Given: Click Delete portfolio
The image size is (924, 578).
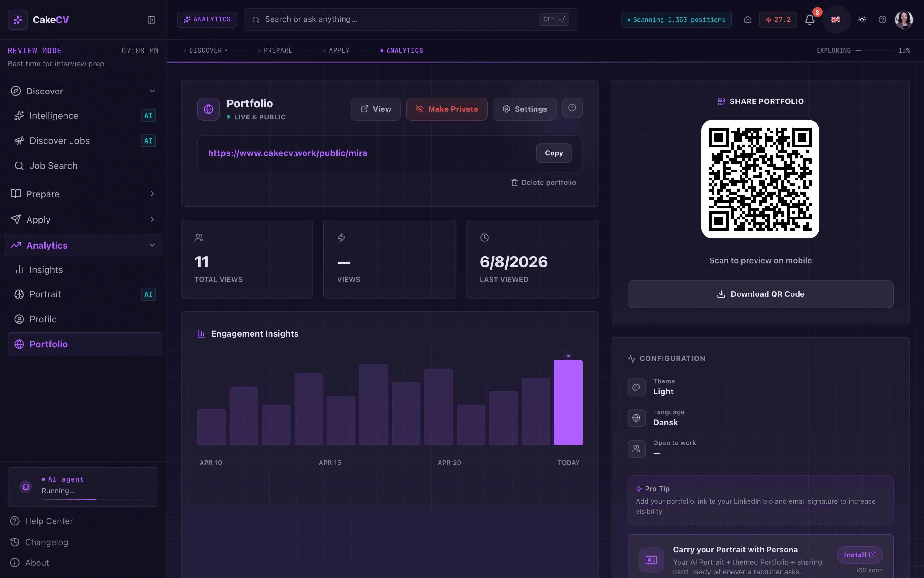Looking at the screenshot, I should (x=544, y=182).
